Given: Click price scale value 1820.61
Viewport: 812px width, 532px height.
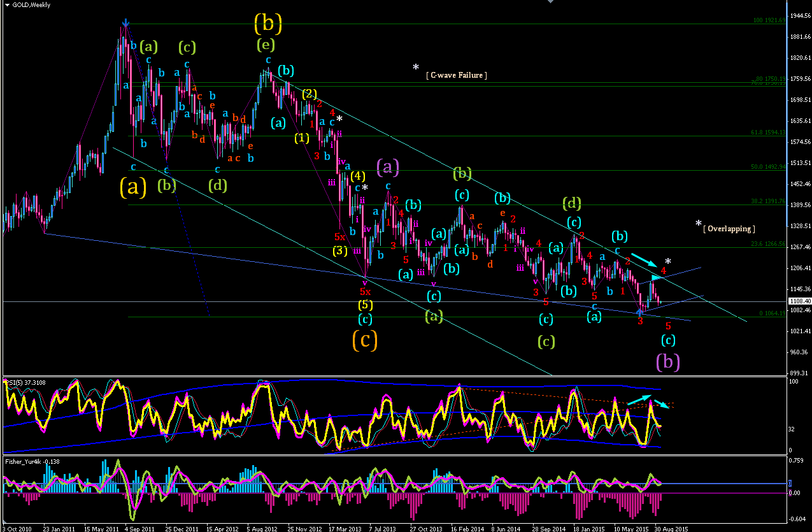Looking at the screenshot, I should [799, 58].
